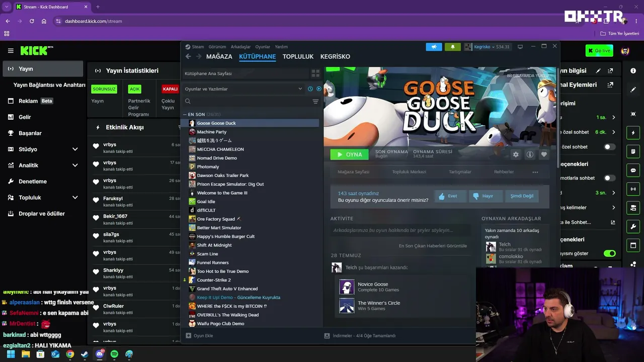Click the activity comment input field

(x=400, y=230)
